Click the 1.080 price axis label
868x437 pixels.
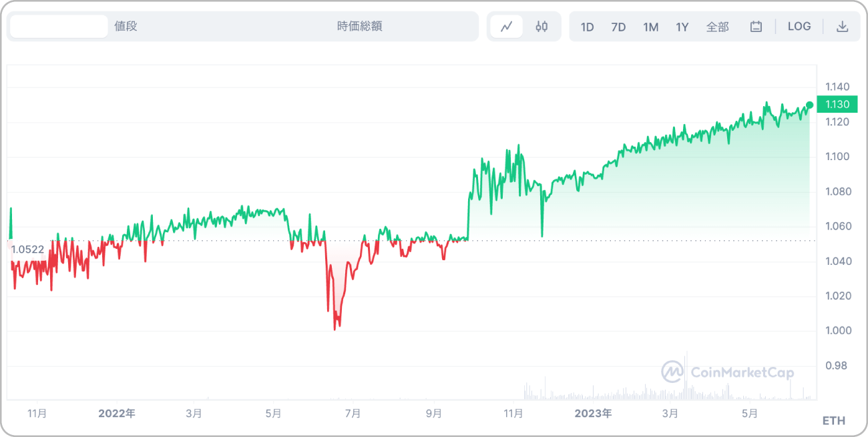pos(837,191)
